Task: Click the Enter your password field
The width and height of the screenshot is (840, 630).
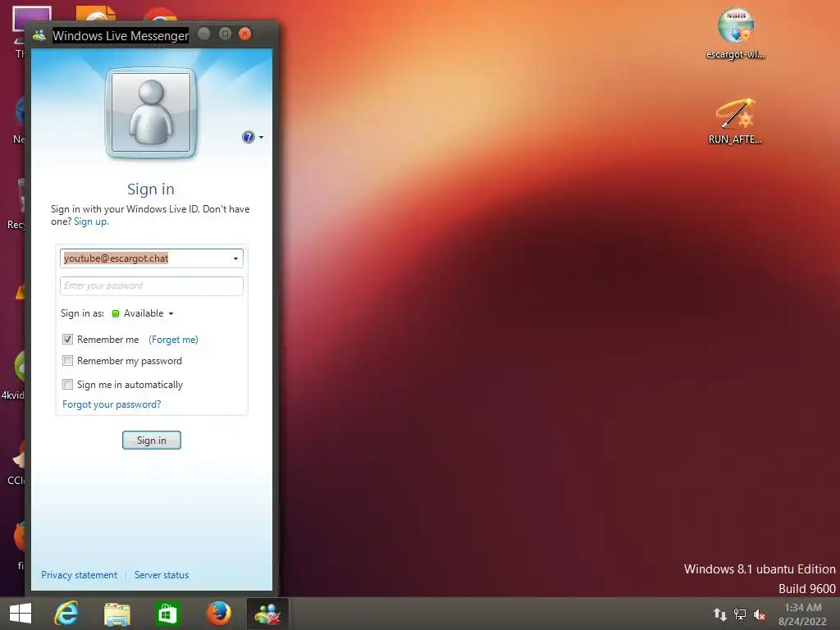Action: point(152,286)
